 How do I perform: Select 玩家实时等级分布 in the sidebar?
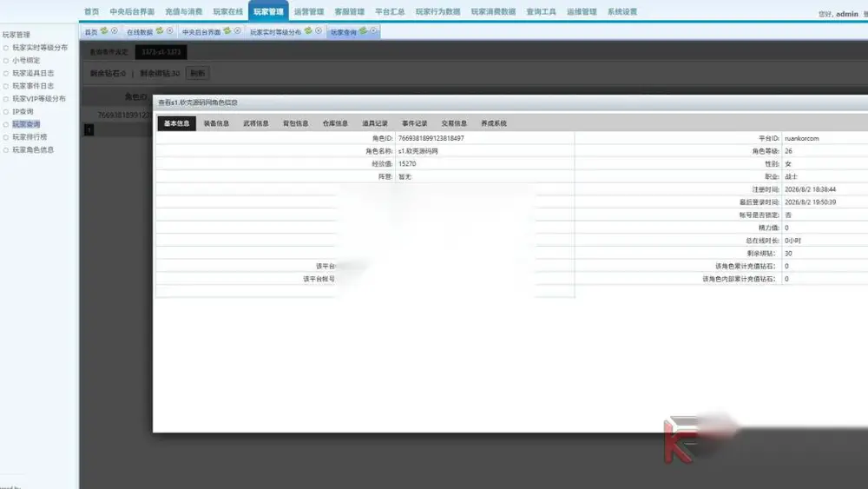(40, 48)
